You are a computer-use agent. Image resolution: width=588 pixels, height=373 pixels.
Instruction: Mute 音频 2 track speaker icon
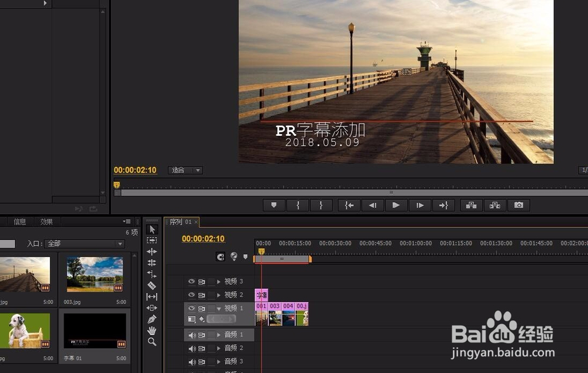click(x=192, y=349)
